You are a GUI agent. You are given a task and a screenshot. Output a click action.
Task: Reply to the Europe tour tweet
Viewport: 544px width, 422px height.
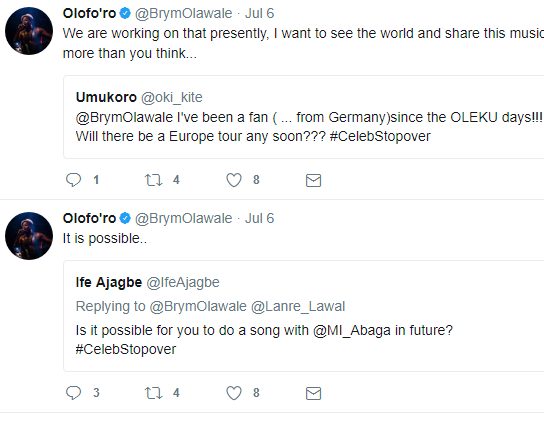pyautogui.click(x=74, y=180)
